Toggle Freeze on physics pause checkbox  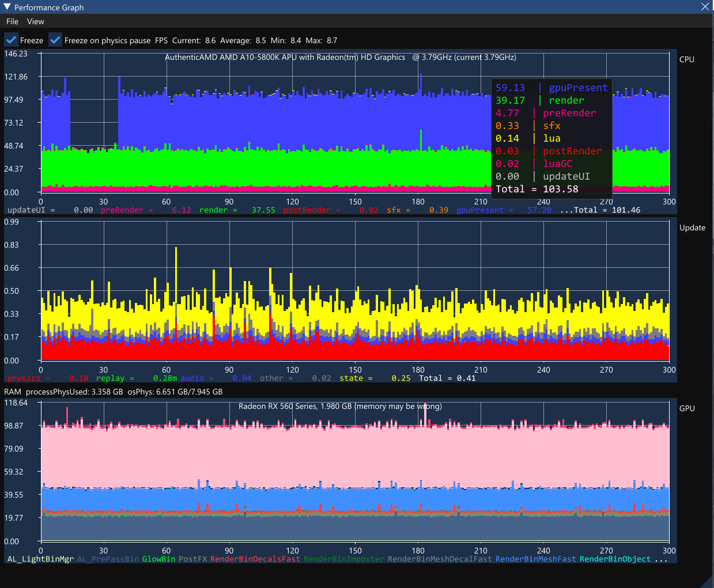(55, 40)
